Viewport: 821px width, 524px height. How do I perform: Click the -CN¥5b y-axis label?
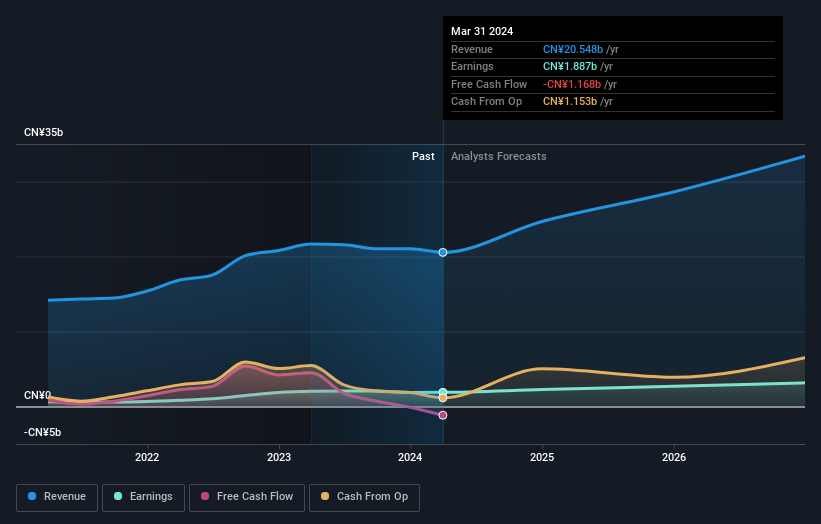click(42, 432)
